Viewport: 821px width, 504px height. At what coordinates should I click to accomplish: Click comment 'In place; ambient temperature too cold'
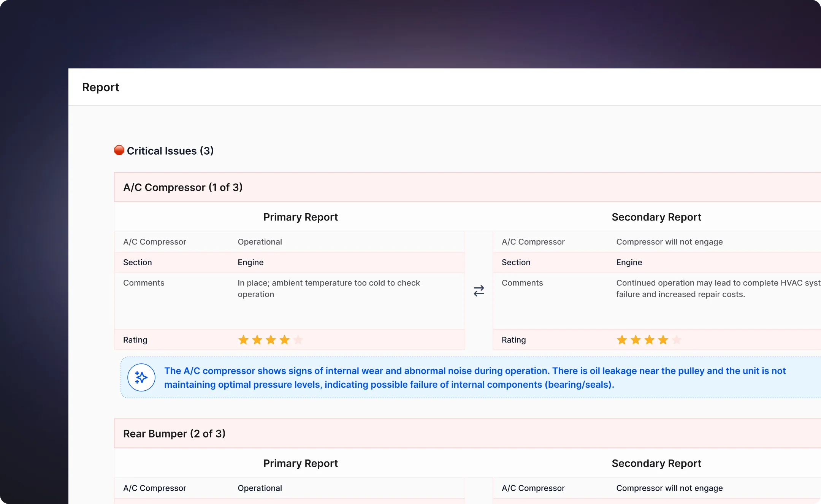329,288
